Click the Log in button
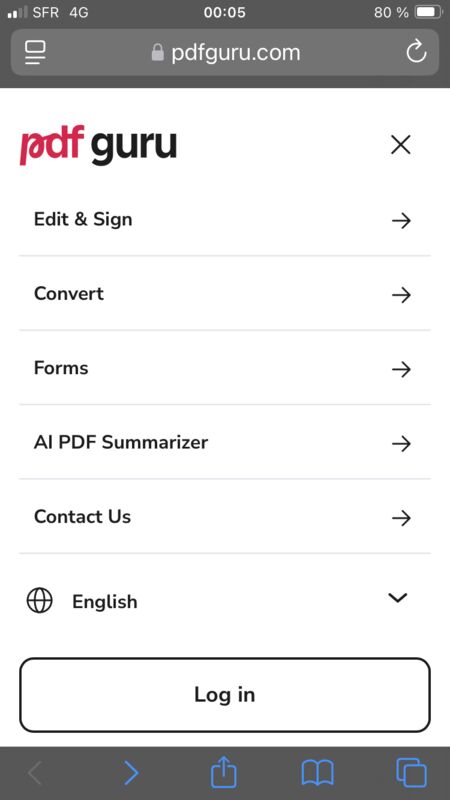The width and height of the screenshot is (450, 800). pos(225,695)
